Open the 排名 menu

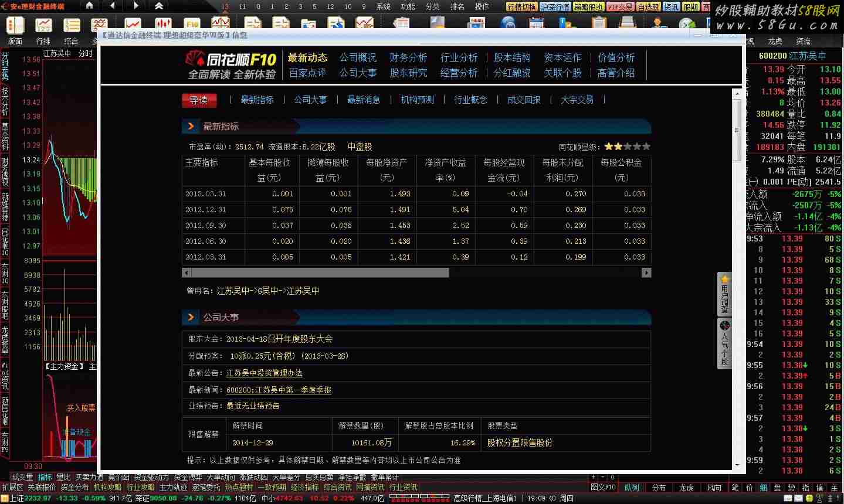[x=457, y=6]
